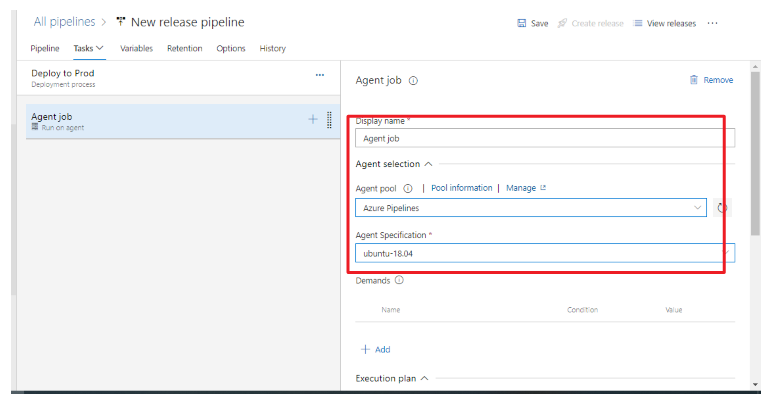Click the scroll down arrow

pos(755,385)
